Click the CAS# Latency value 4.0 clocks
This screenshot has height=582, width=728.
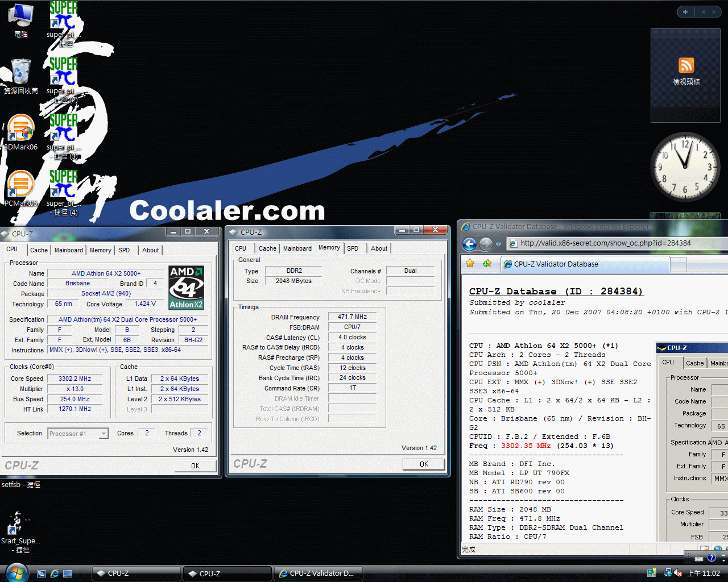353,337
